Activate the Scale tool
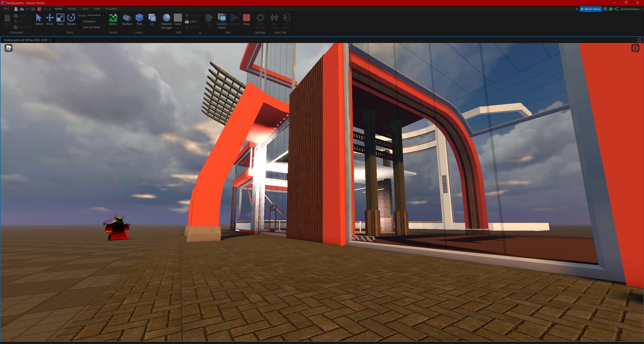Image resolution: width=644 pixels, height=344 pixels. [x=60, y=20]
